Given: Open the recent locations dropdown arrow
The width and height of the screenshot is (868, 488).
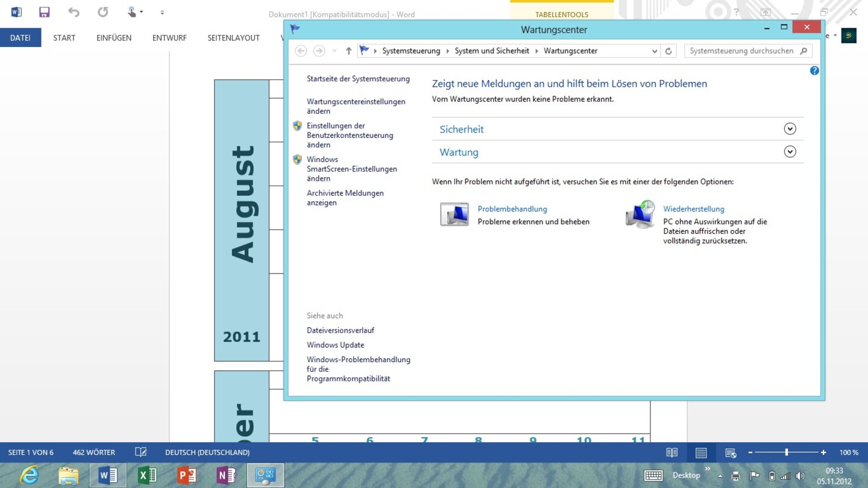Looking at the screenshot, I should click(x=335, y=51).
